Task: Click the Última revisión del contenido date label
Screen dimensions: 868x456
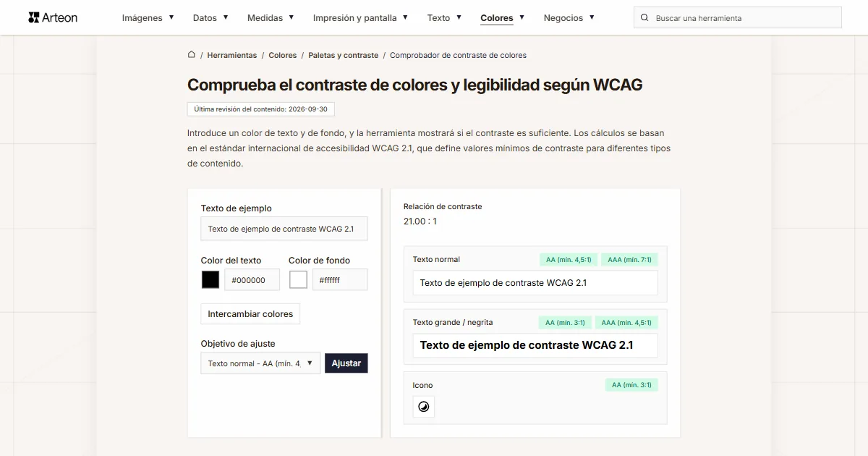Action: 261,109
